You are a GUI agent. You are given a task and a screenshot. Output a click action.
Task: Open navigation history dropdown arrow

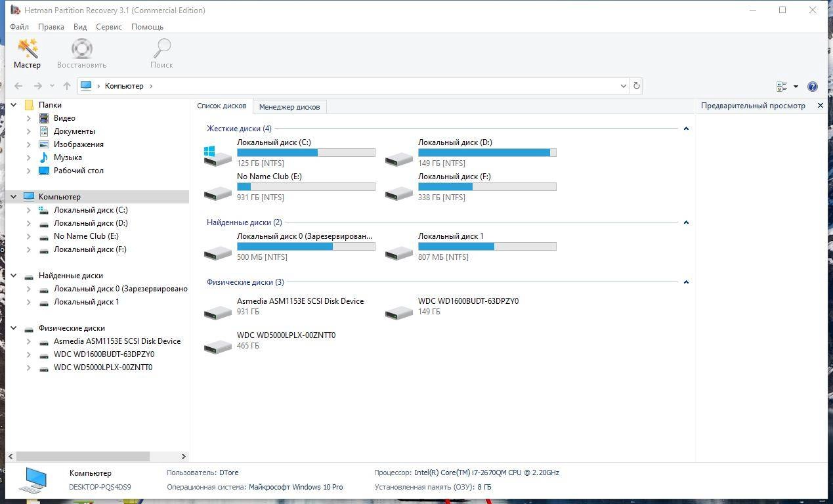pyautogui.click(x=52, y=86)
